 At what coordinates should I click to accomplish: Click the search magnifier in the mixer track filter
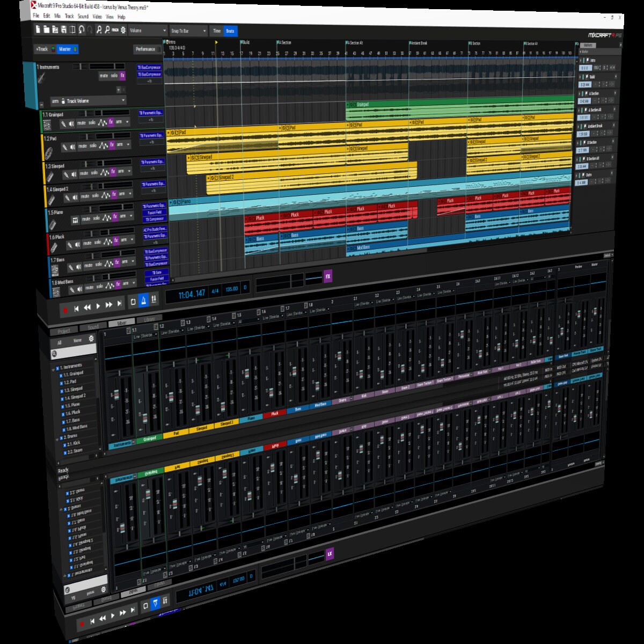point(54,354)
